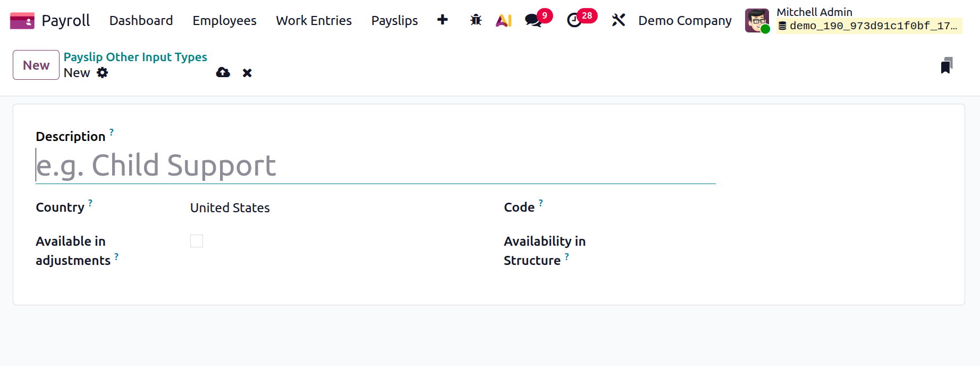Open the Employees menu
Viewport: 980px width, 366px height.
(224, 20)
